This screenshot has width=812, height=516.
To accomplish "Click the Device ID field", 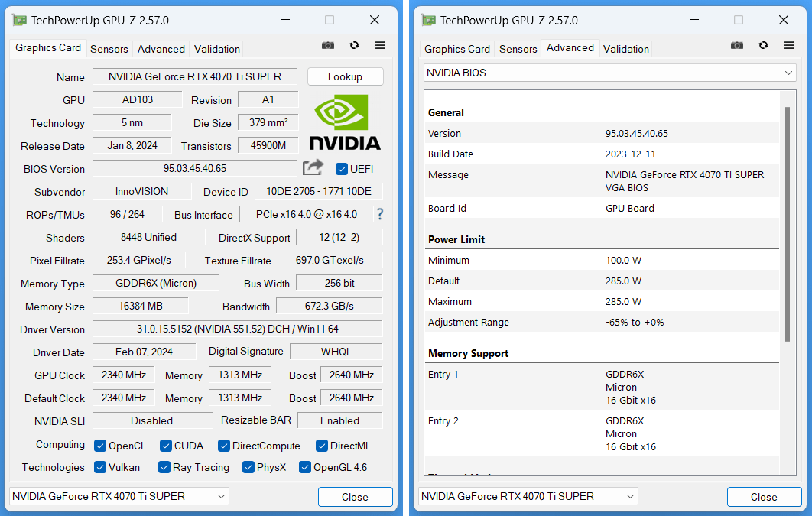I will [x=319, y=192].
